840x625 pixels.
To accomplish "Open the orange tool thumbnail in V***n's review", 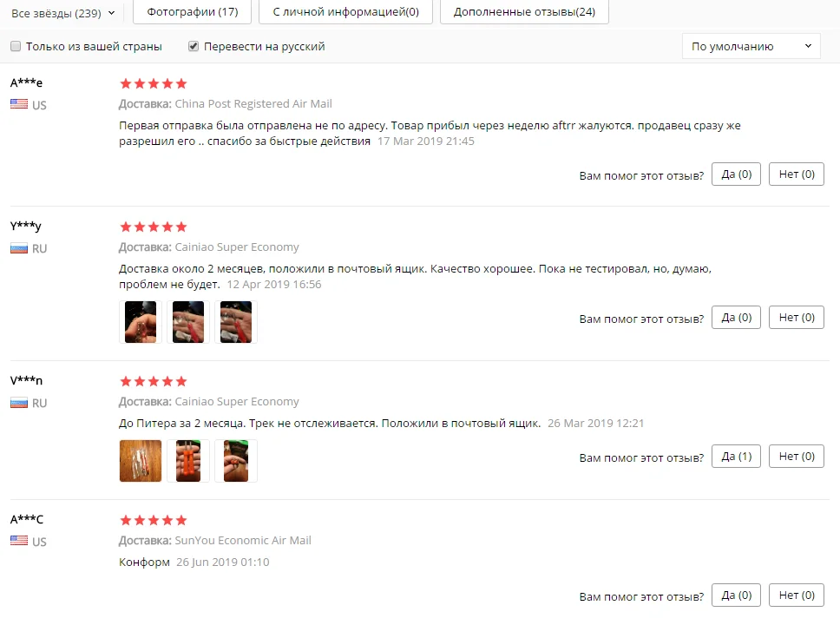I will click(188, 460).
